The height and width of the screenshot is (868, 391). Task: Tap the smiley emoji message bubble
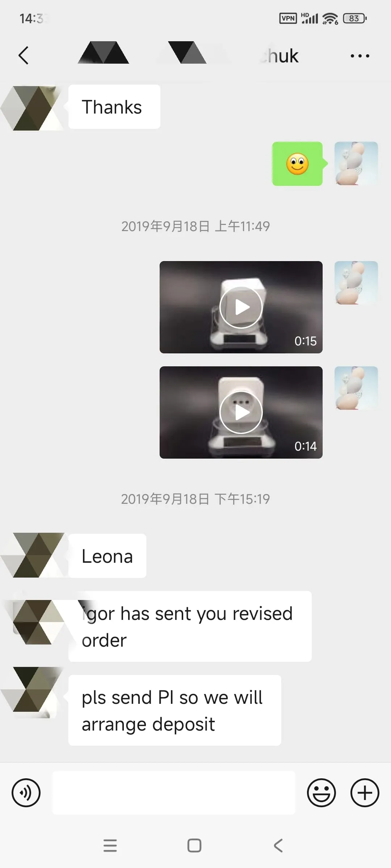[298, 164]
